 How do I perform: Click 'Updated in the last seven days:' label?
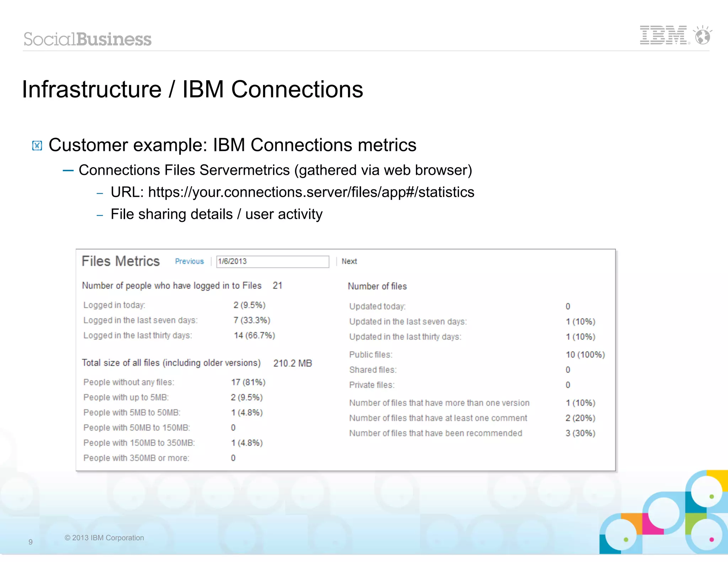(x=408, y=322)
